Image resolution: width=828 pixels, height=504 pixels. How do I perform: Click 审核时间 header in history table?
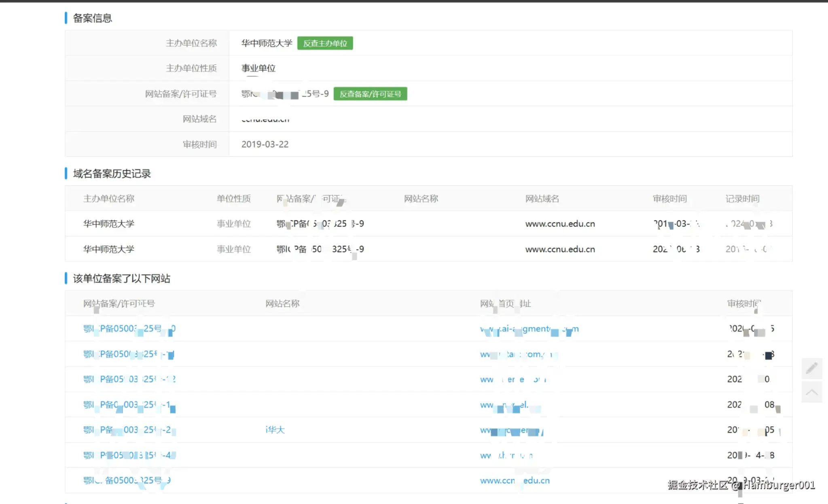669,199
